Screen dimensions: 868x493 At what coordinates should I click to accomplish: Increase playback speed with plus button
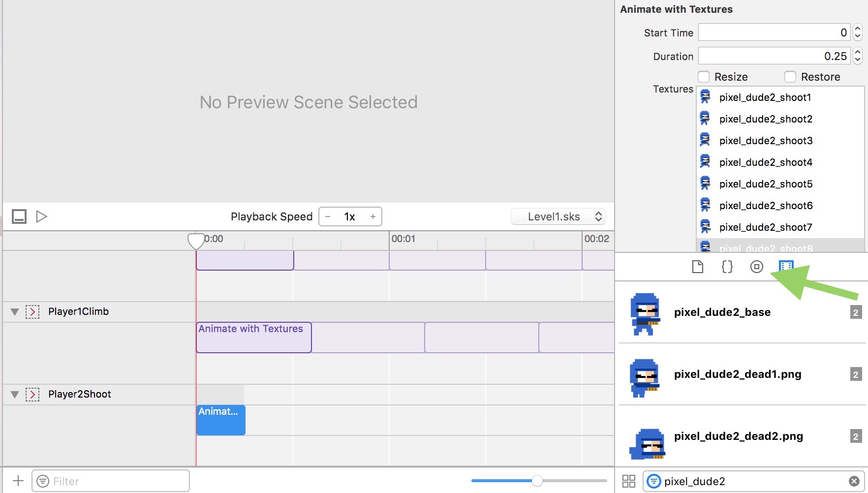coord(373,216)
